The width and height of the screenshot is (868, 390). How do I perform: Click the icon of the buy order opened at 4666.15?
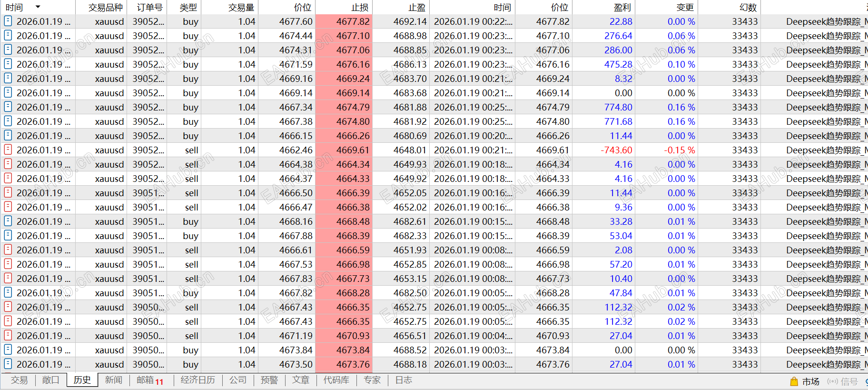click(x=8, y=135)
